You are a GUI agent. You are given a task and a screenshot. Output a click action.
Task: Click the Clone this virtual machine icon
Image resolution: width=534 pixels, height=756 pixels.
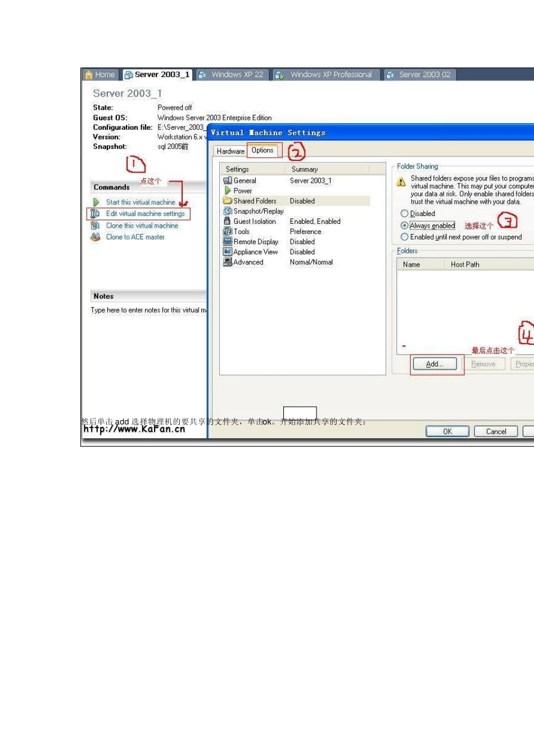96,226
